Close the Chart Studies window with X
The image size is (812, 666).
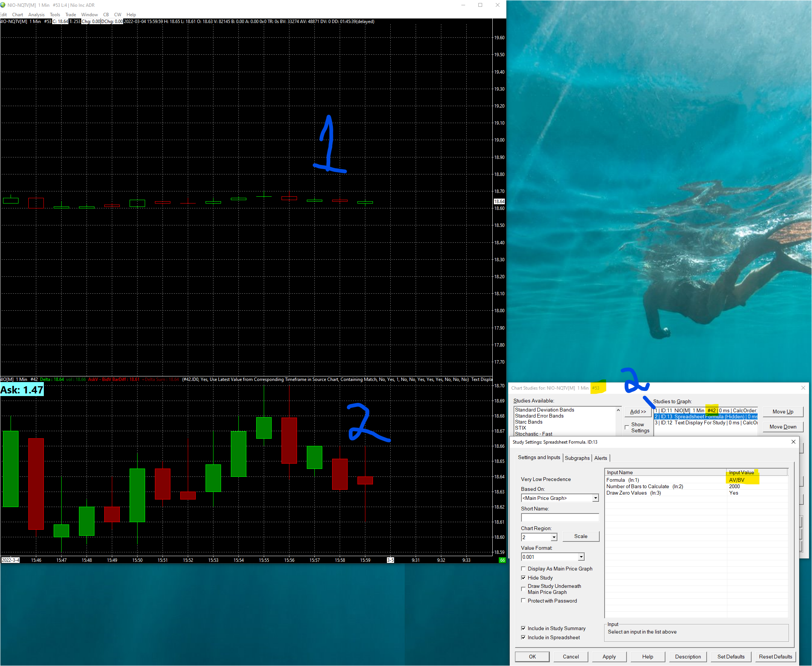click(803, 388)
